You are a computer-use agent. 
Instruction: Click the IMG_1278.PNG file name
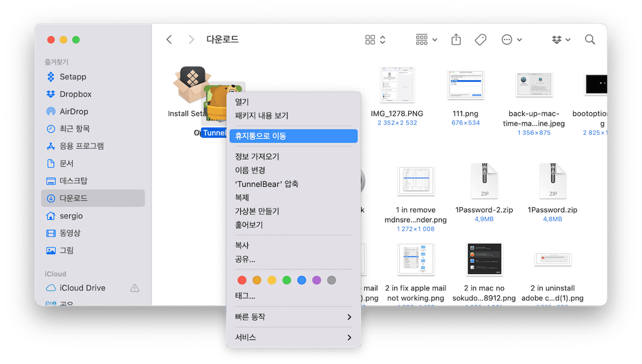coord(397,113)
